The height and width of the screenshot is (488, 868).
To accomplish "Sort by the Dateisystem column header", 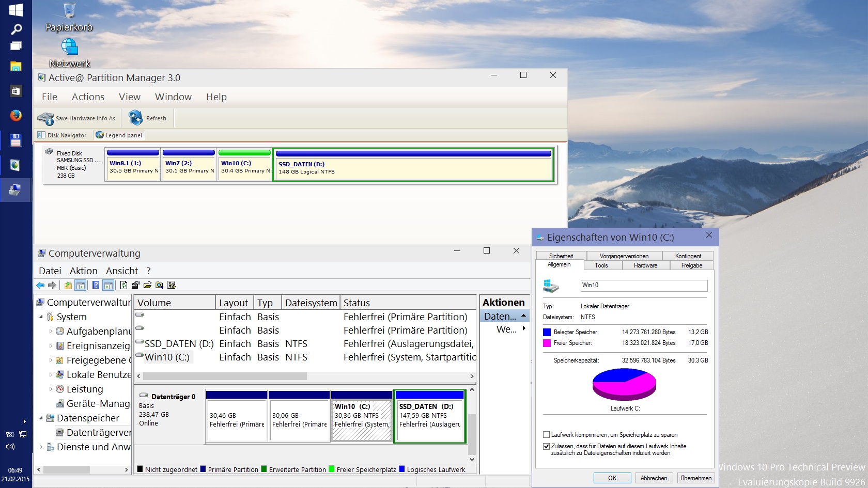I will pos(311,303).
